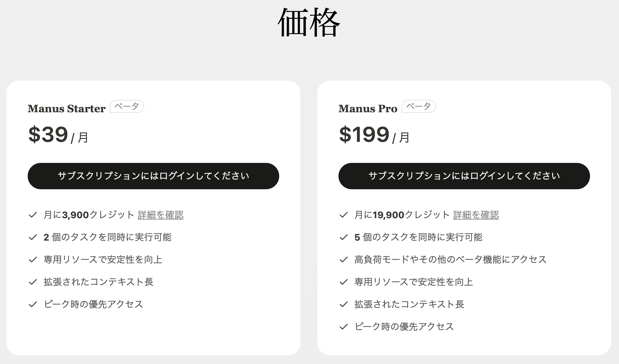The width and height of the screenshot is (619, 364).
Task: Click the Manus Starter plan title
Action: (67, 109)
